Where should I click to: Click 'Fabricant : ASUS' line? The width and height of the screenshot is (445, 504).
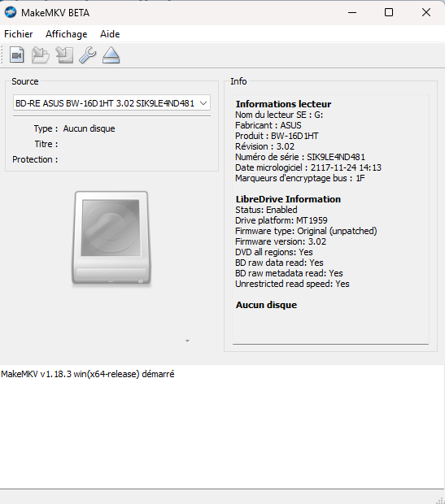(268, 125)
